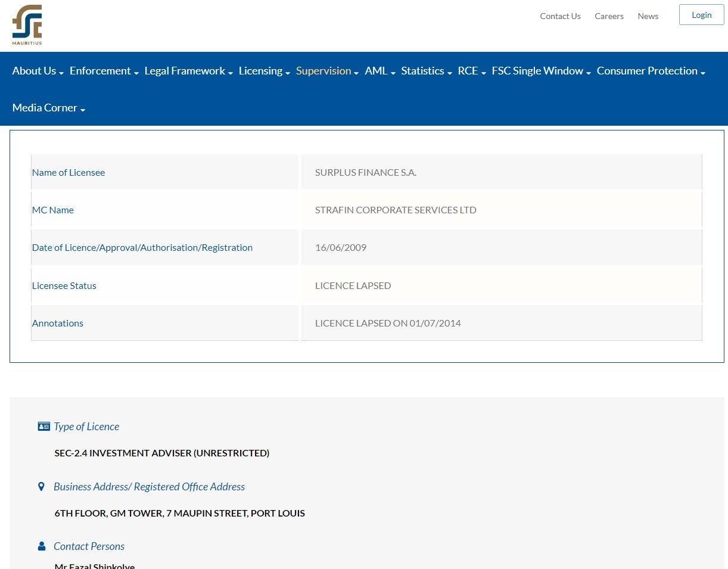The image size is (728, 569).
Task: Open the About Us menu
Action: click(x=38, y=71)
